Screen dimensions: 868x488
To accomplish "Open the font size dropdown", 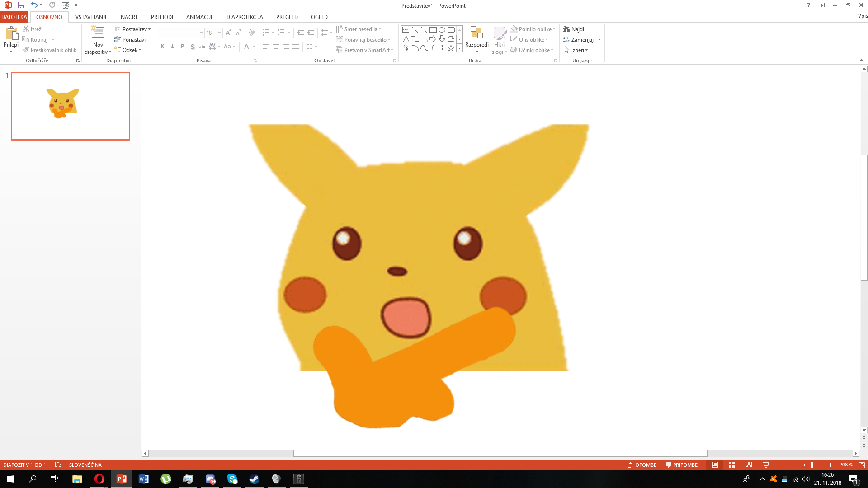I will [219, 33].
